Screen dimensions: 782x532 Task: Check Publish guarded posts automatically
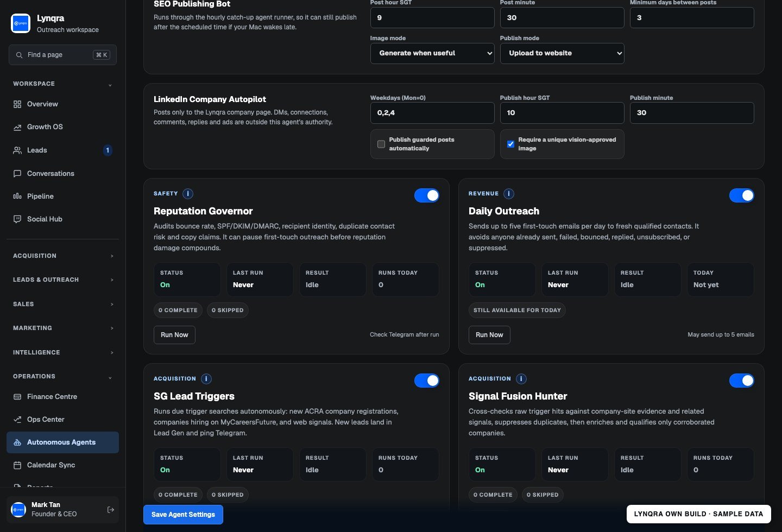click(381, 144)
